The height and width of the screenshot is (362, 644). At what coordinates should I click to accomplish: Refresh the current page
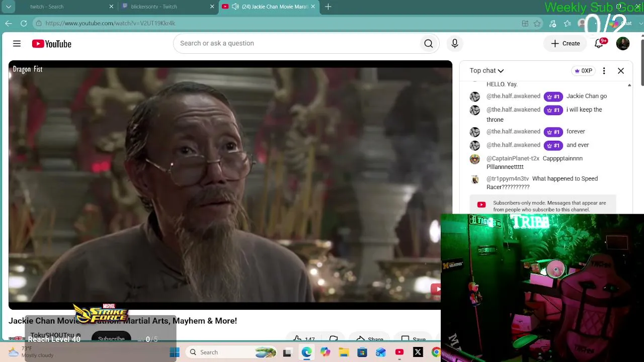tap(24, 23)
